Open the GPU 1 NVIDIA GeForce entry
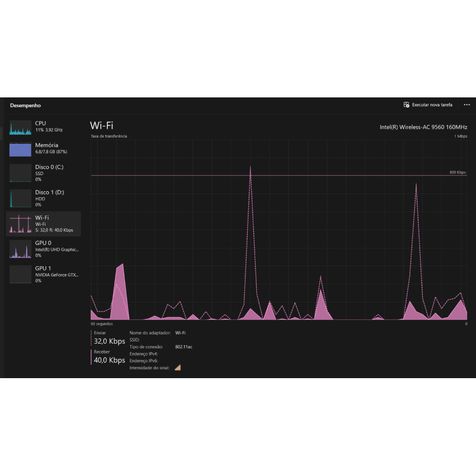Screen dimensions: 476x476 click(56, 274)
